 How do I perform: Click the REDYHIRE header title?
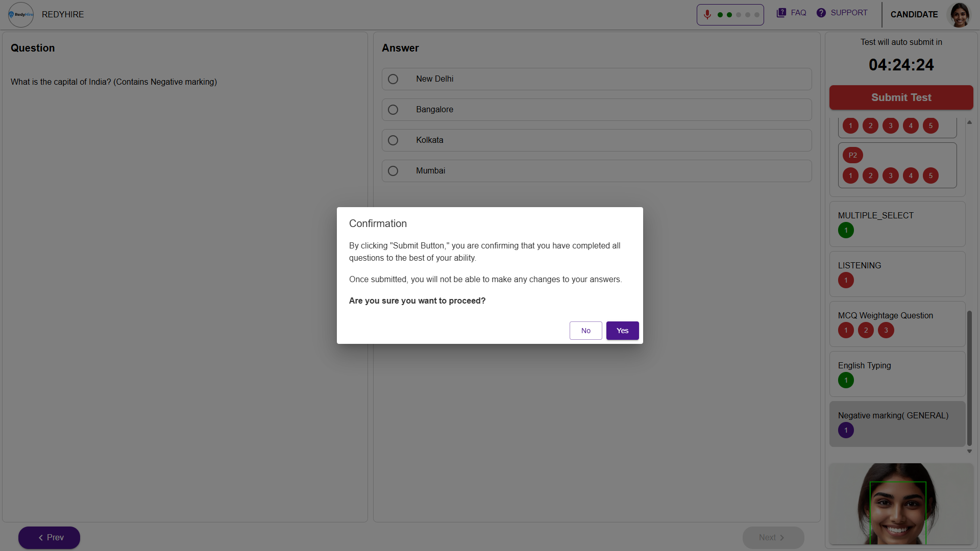[x=63, y=14]
